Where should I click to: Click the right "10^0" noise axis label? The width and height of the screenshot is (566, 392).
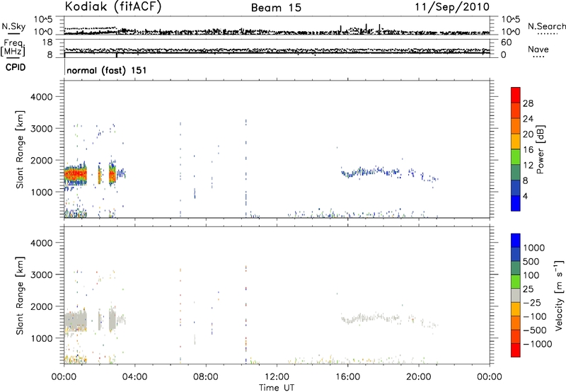click(511, 32)
